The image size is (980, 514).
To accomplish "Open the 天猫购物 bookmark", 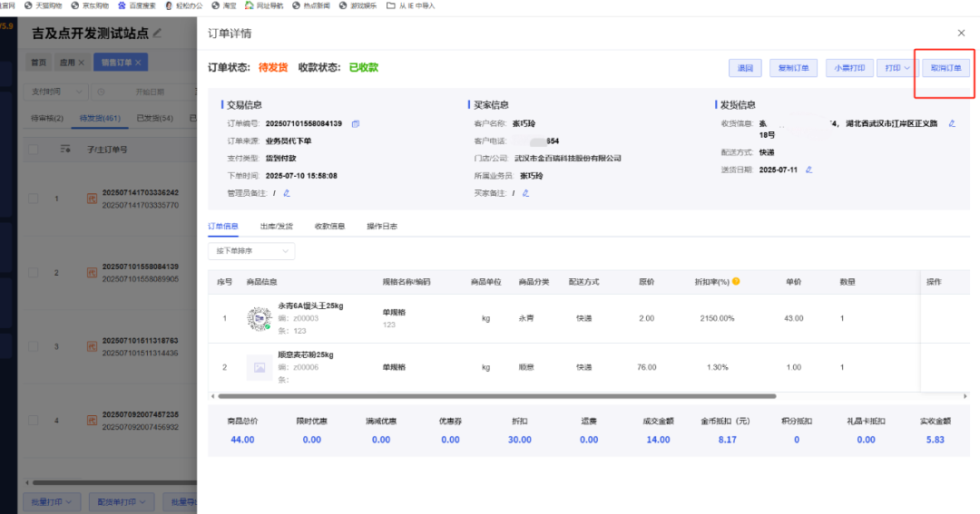I will (x=44, y=5).
